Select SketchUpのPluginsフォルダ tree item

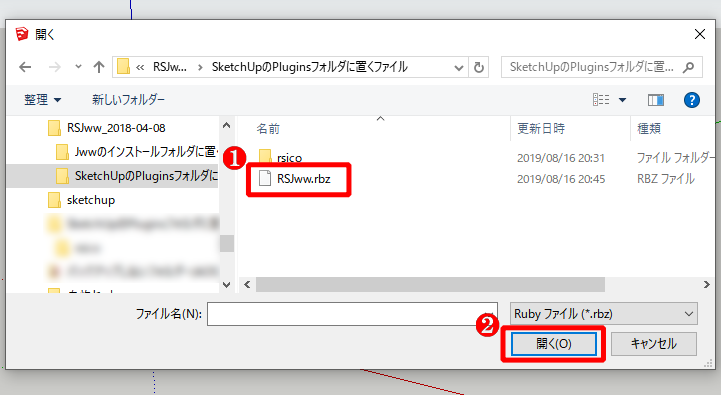[x=146, y=176]
